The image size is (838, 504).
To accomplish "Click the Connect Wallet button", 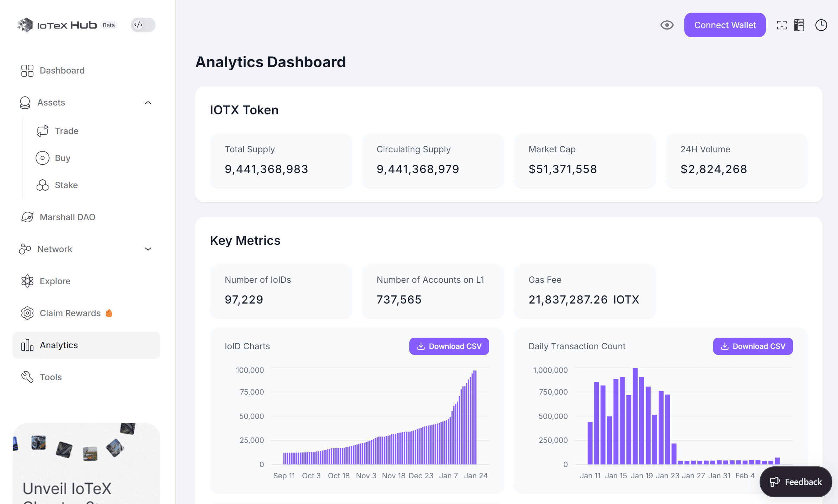I will [725, 25].
